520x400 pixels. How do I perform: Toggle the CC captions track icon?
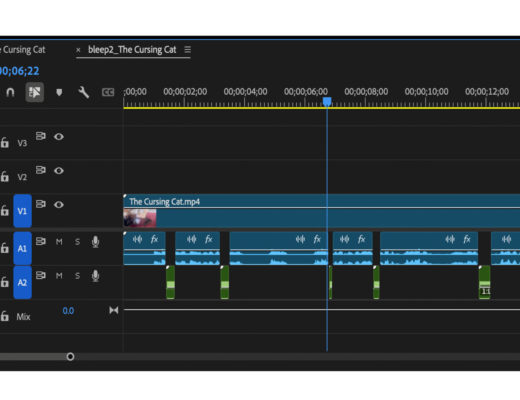click(x=108, y=92)
